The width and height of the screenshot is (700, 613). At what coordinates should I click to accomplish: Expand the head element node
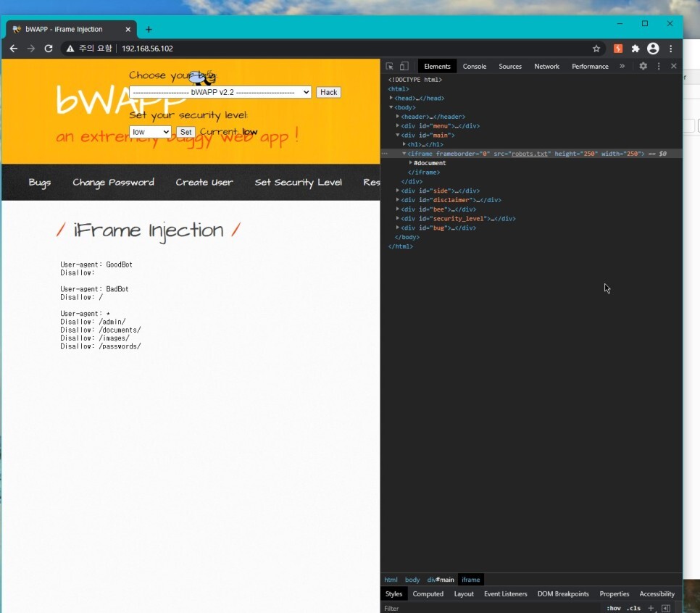391,98
